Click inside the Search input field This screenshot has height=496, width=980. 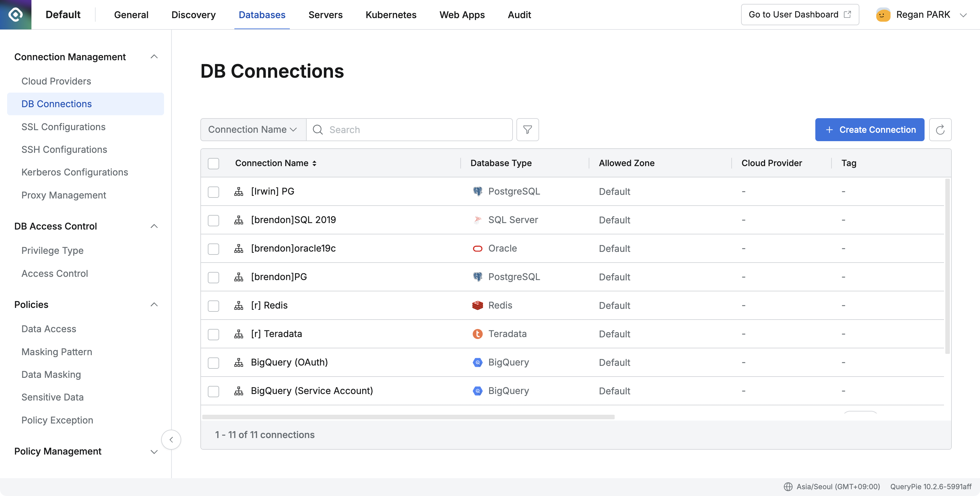409,130
